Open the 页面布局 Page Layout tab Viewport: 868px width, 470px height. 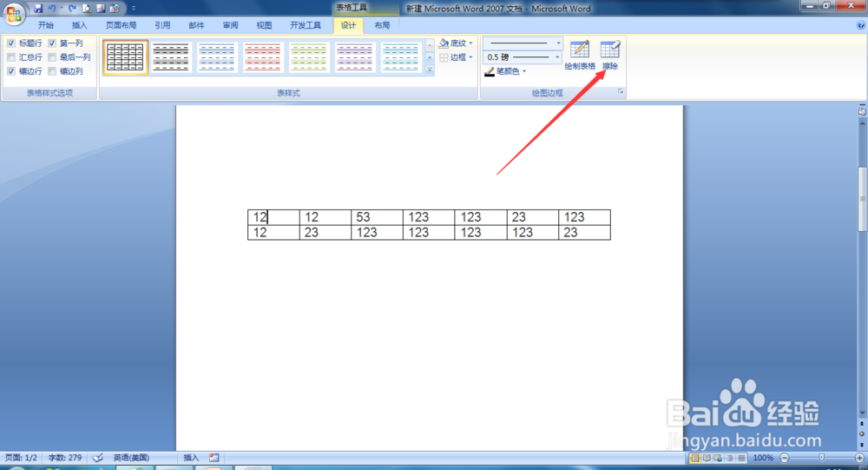point(122,25)
